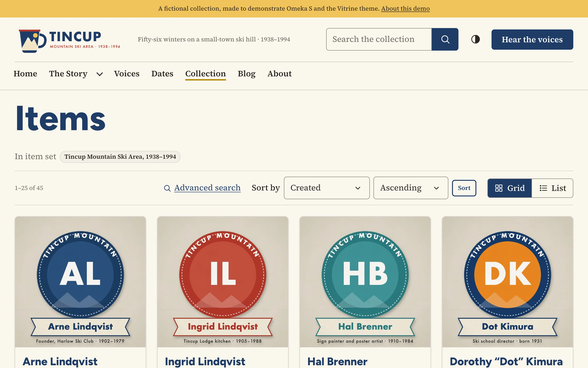Open the Ingrid Lindqvist title link
The height and width of the screenshot is (368, 588).
[x=205, y=361]
